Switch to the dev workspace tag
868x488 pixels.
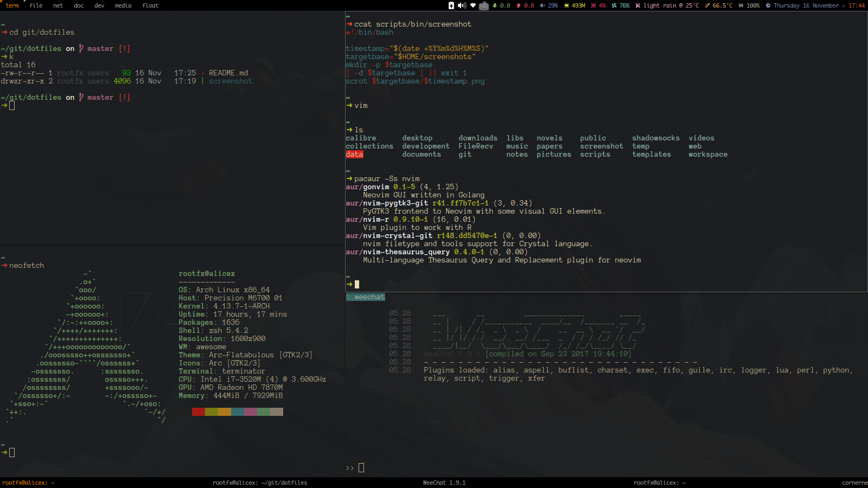[x=99, y=5]
